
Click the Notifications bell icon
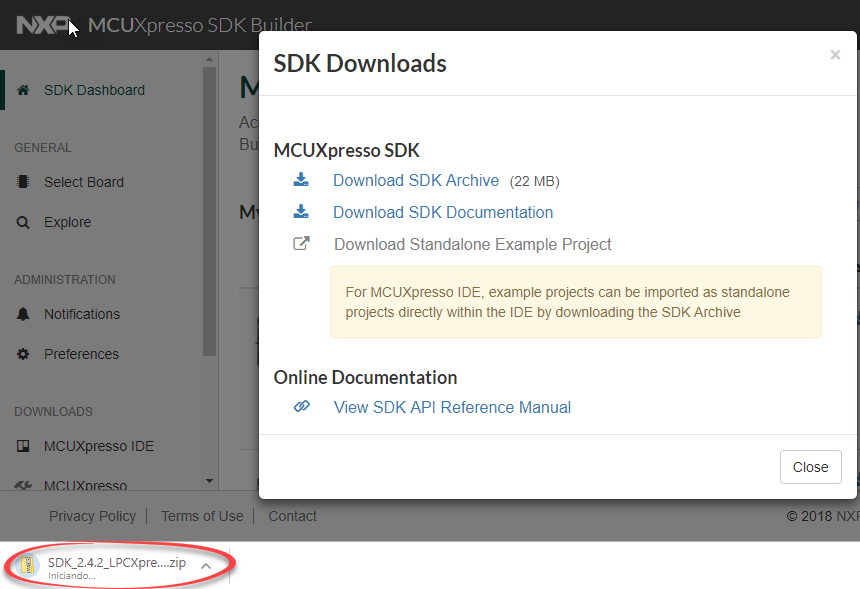pos(23,314)
